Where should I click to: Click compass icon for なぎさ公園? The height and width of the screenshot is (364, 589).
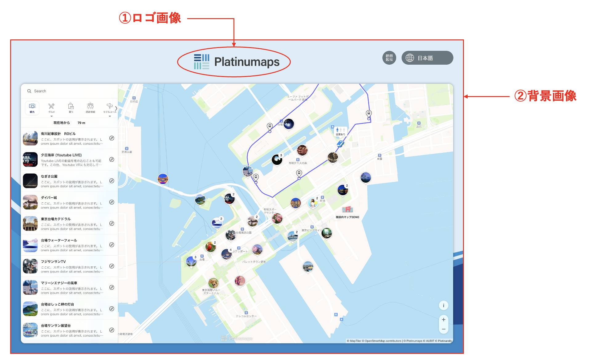[112, 181]
